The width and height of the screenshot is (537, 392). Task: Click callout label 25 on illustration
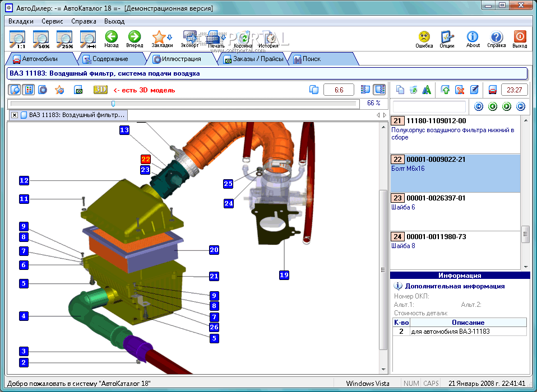click(228, 184)
